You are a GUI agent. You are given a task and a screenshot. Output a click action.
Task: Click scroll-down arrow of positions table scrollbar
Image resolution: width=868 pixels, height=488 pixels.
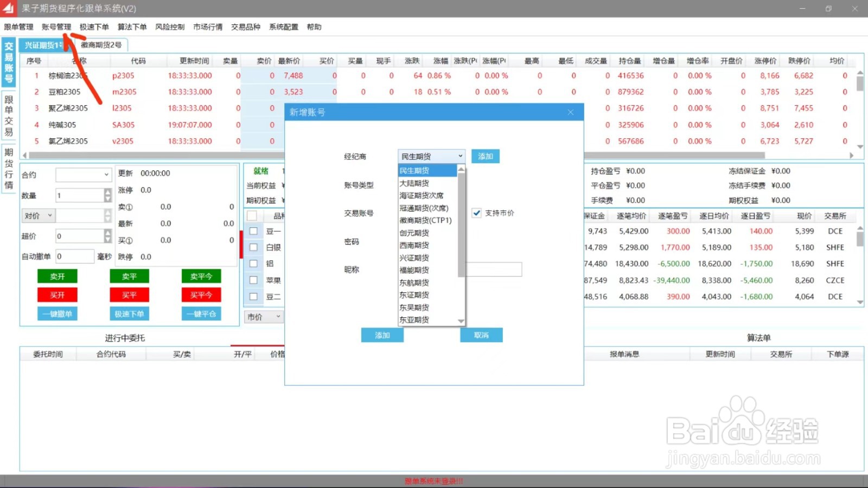pyautogui.click(x=860, y=302)
